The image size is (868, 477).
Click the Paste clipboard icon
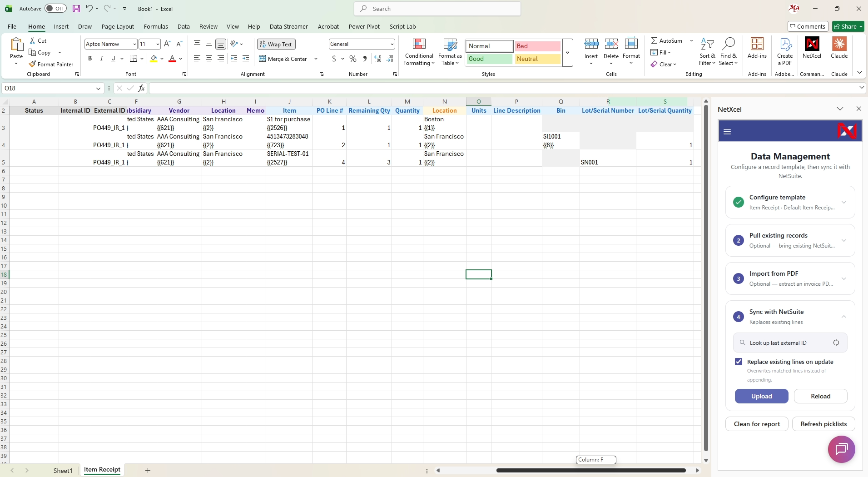16,45
